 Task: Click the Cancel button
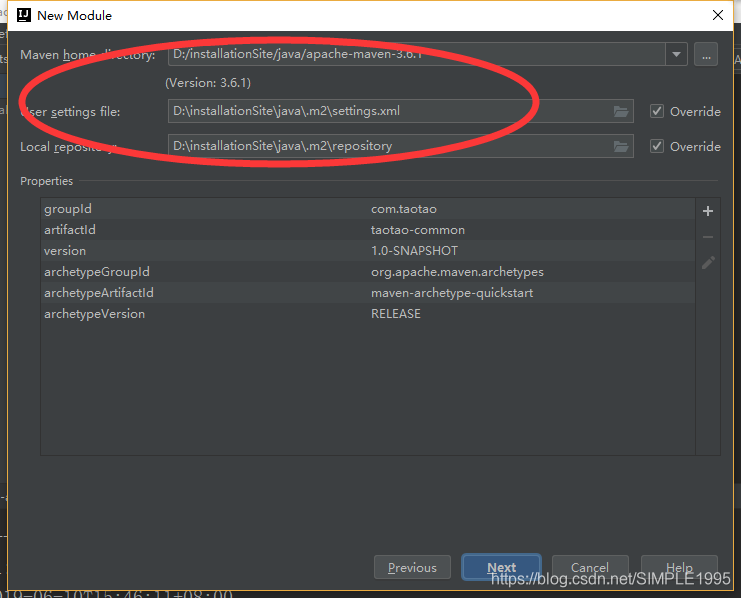click(590, 567)
